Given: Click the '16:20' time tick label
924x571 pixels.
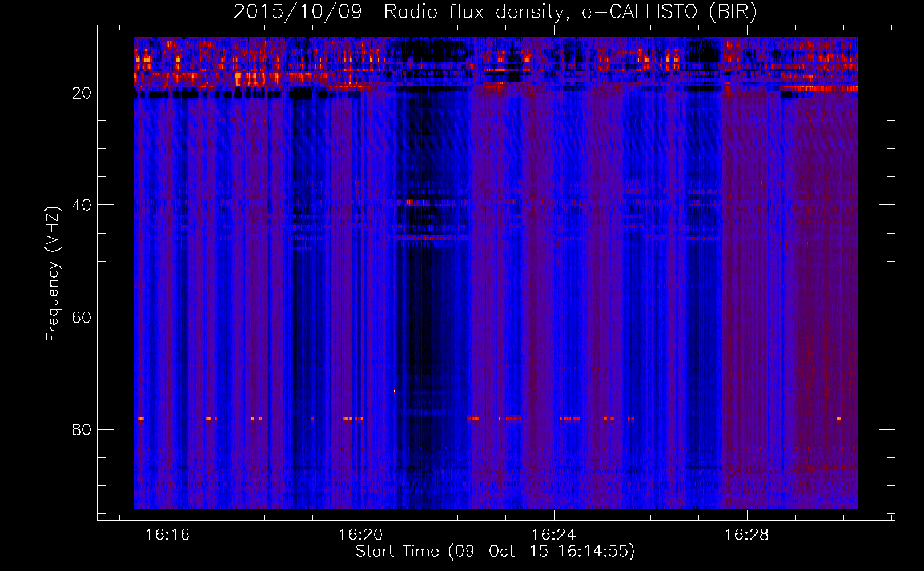Looking at the screenshot, I should (x=360, y=535).
